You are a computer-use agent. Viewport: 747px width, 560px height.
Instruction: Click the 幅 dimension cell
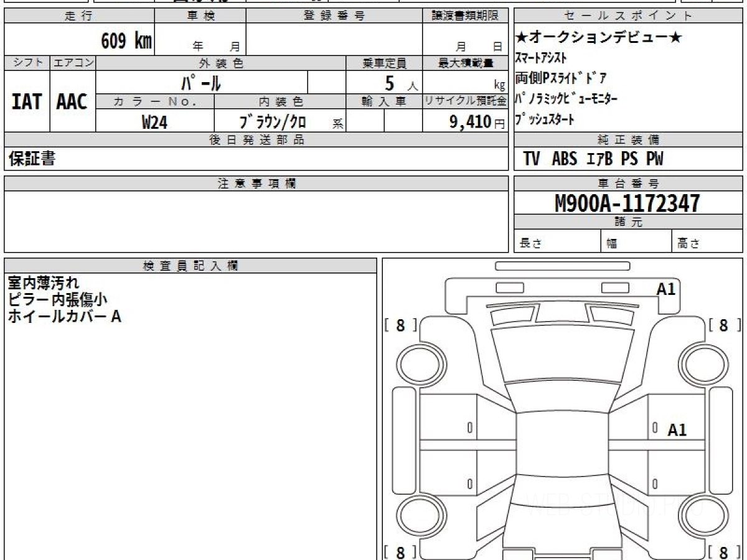pyautogui.click(x=637, y=241)
